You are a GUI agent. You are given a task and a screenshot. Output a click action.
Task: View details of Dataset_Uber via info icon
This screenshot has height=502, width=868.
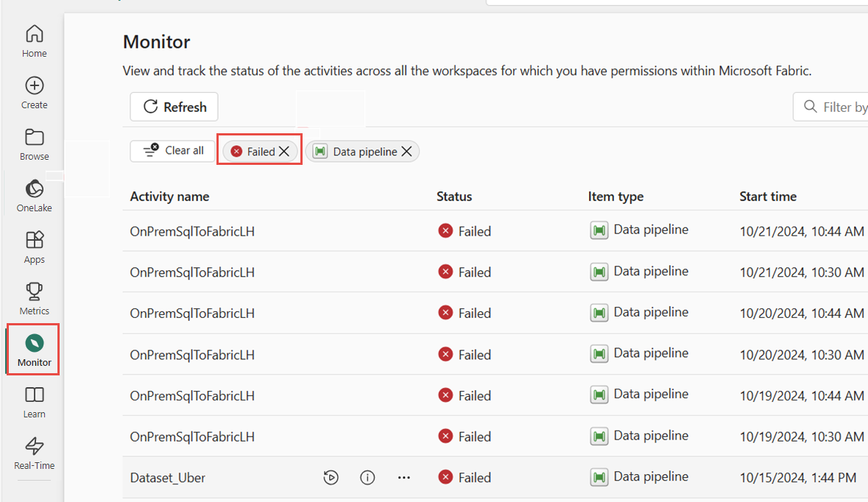pyautogui.click(x=367, y=478)
